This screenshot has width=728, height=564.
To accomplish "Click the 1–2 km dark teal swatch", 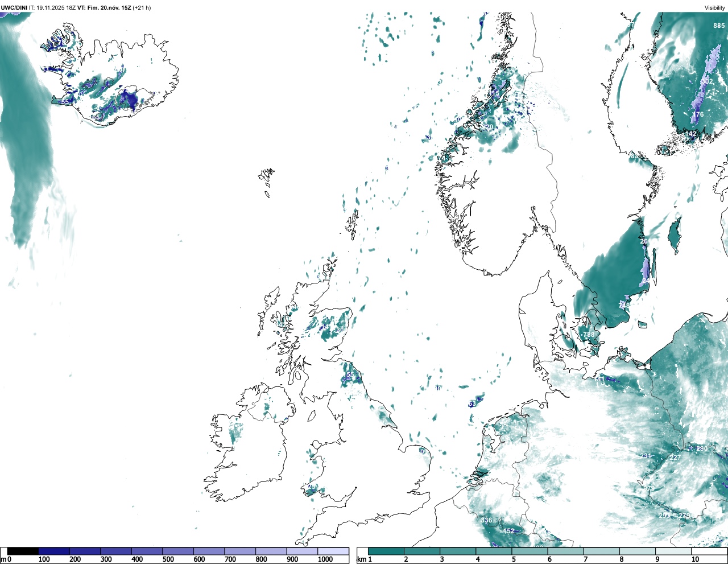I will [x=386, y=551].
